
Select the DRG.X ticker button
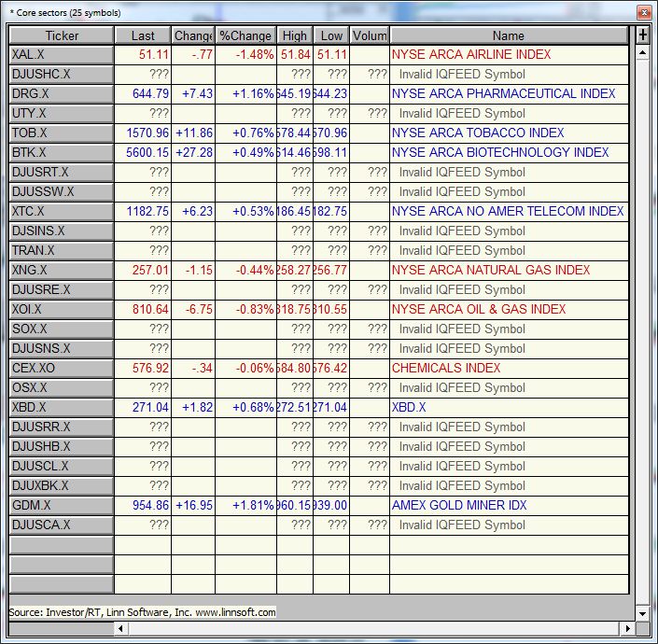[62, 93]
